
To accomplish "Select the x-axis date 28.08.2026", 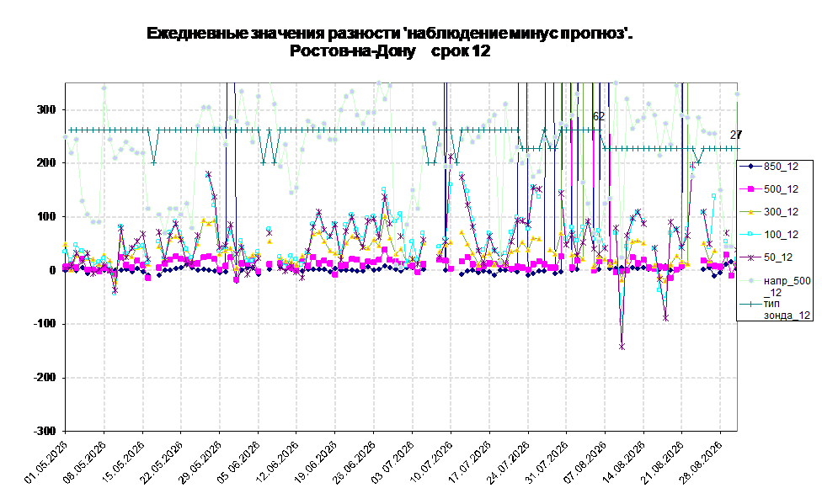I will point(702,462).
